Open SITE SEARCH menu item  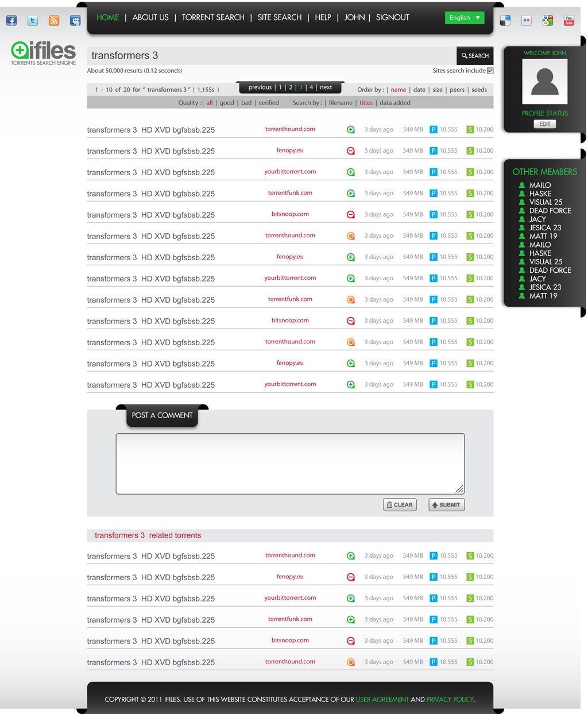point(280,18)
